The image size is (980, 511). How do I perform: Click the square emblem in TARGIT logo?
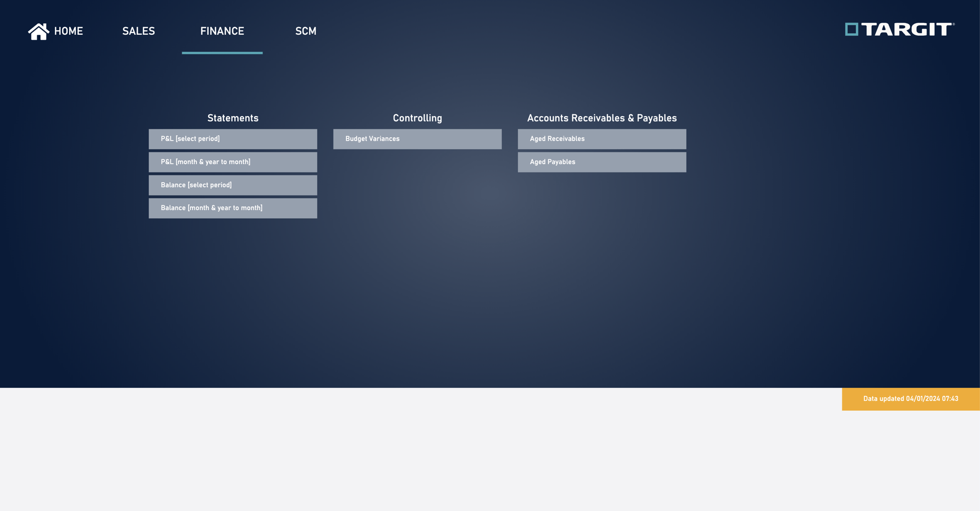852,29
